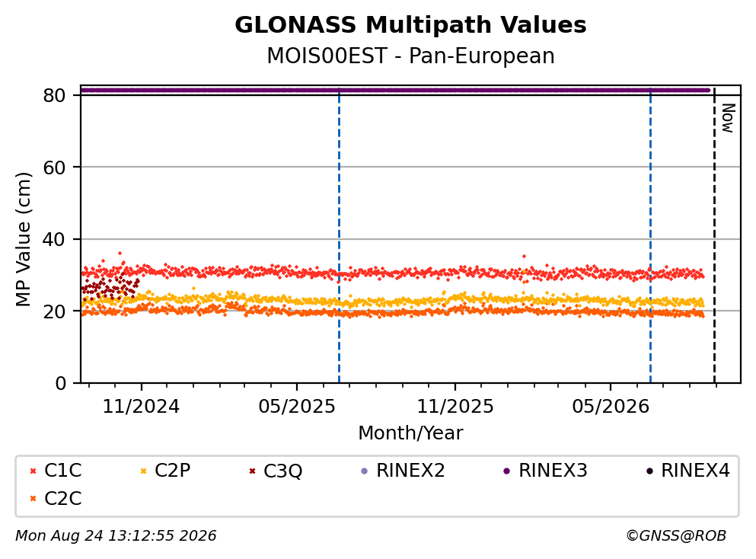Image resolution: width=756 pixels, height=559 pixels.
Task: Click the MP Value (cm) axis label
Action: click(23, 239)
